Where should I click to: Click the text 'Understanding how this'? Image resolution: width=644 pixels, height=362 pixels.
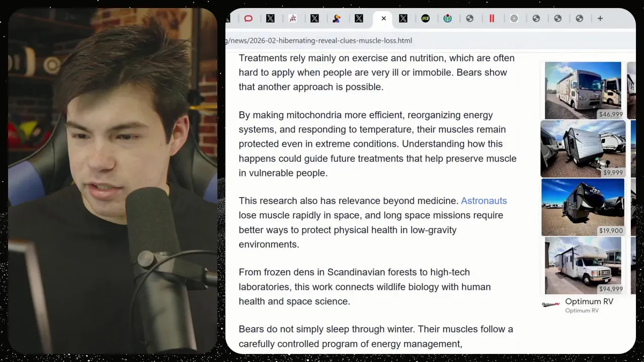(x=452, y=144)
